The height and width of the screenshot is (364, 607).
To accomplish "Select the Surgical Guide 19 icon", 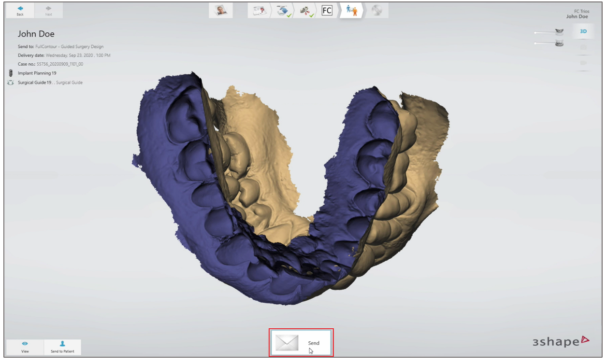I will tap(11, 83).
